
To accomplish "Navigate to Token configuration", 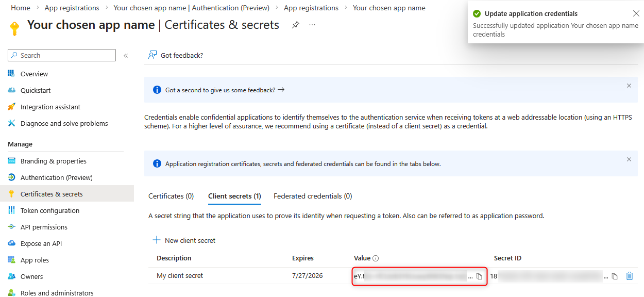I will 50,210.
